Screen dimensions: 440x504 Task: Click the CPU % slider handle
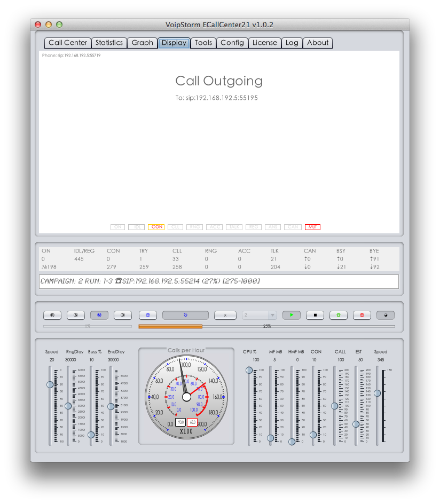point(249,371)
